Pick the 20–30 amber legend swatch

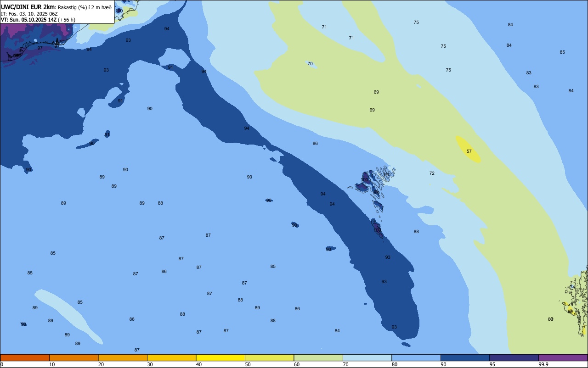coord(123,357)
